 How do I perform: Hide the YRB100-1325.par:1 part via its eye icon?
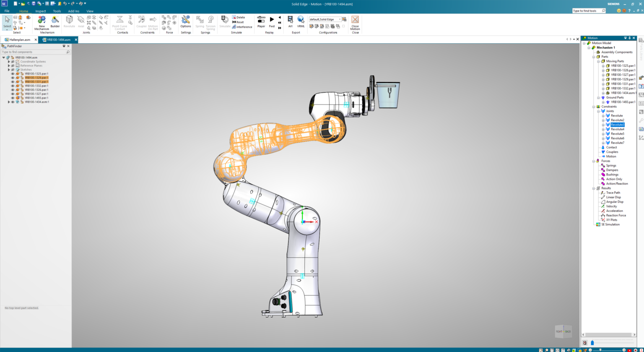pos(13,73)
